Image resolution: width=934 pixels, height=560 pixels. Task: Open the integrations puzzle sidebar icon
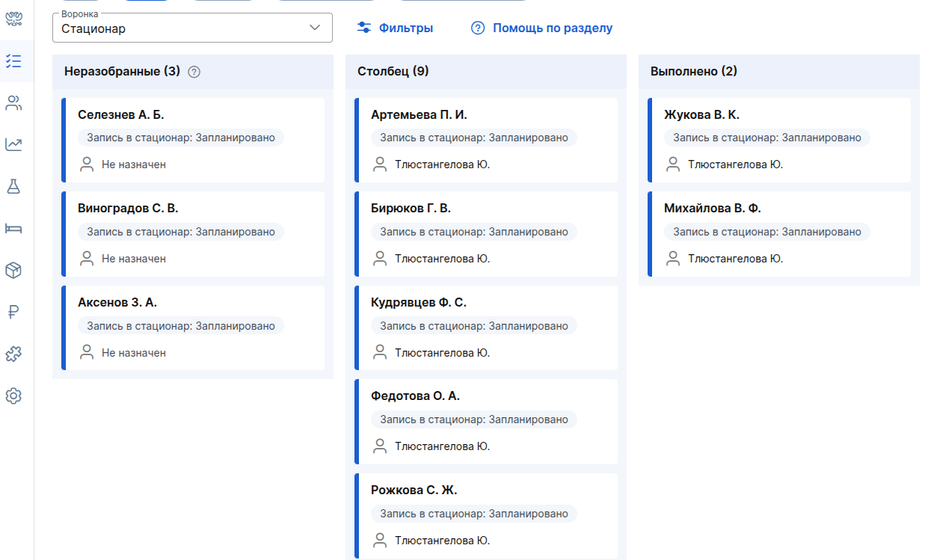tap(13, 354)
